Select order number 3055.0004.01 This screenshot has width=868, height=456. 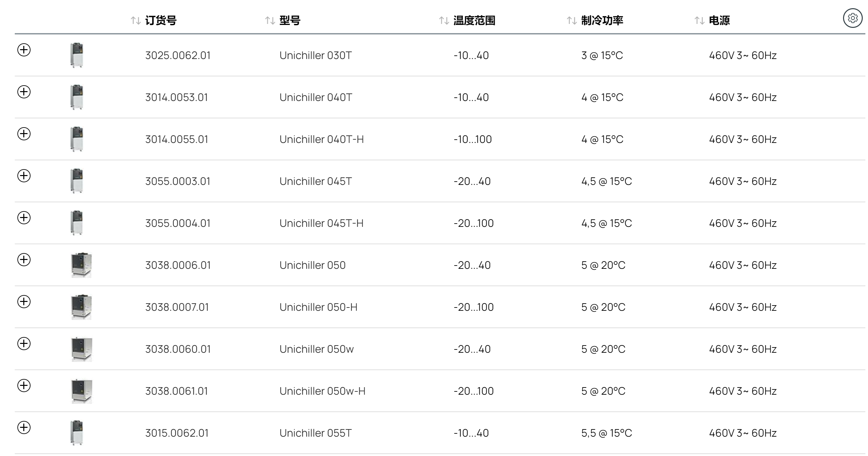178,223
